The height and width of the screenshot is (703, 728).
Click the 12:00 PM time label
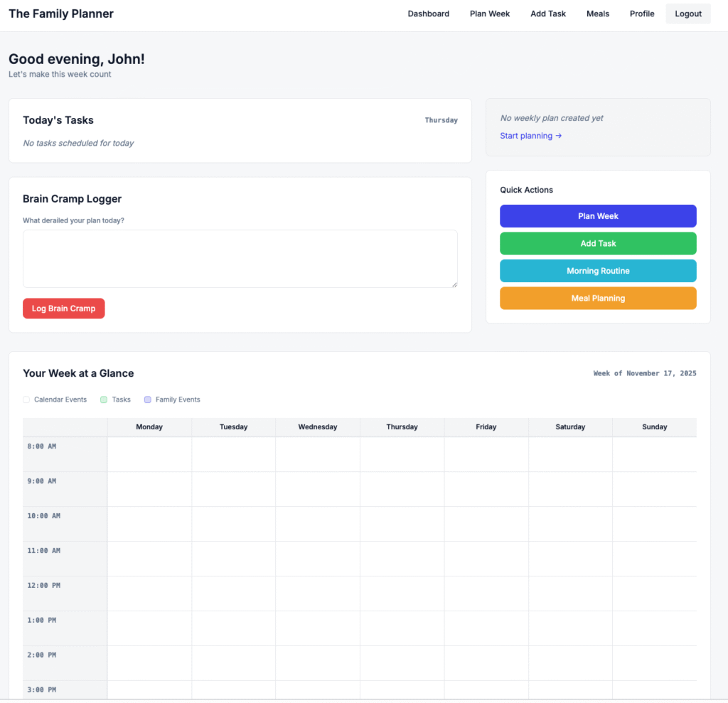click(43, 586)
